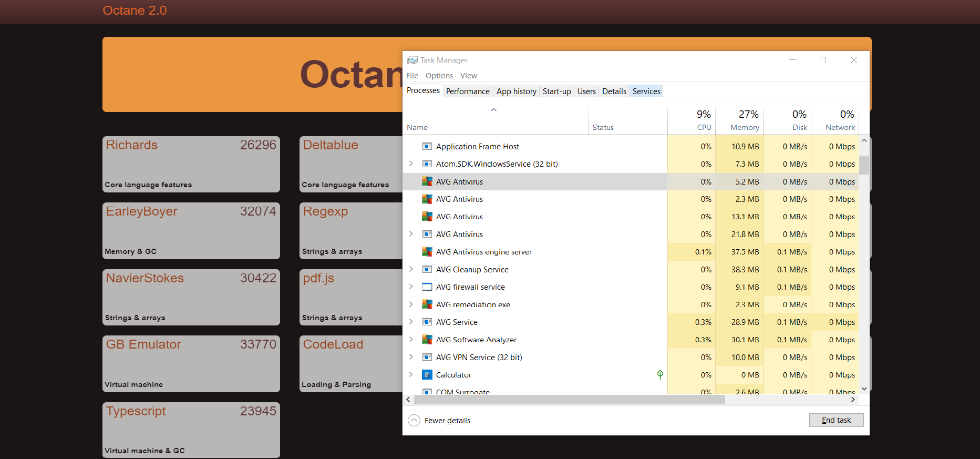This screenshot has height=459, width=980.
Task: Click the Deltablue benchmark card in Octane
Action: click(351, 164)
